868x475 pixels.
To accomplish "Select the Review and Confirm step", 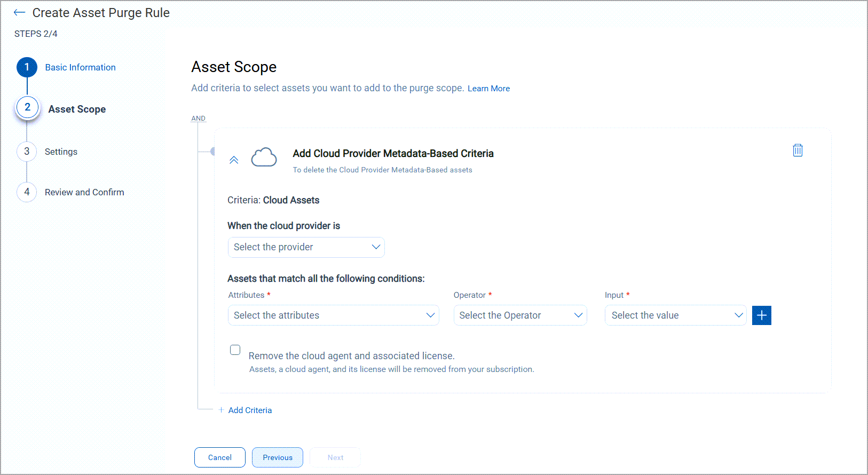I will tap(84, 192).
